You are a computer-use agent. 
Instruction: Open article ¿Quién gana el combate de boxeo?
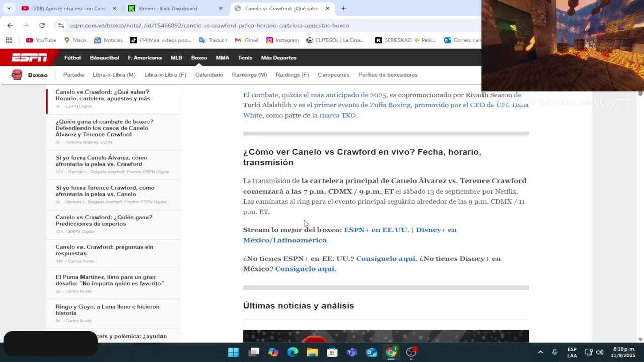point(105,128)
